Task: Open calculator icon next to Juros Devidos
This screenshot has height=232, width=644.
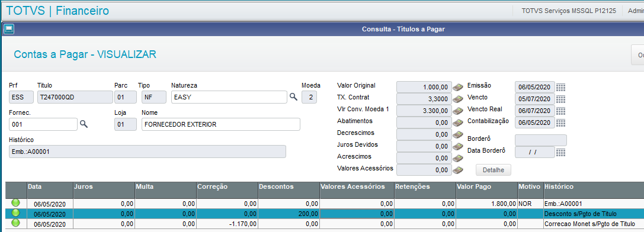Action: [x=457, y=146]
